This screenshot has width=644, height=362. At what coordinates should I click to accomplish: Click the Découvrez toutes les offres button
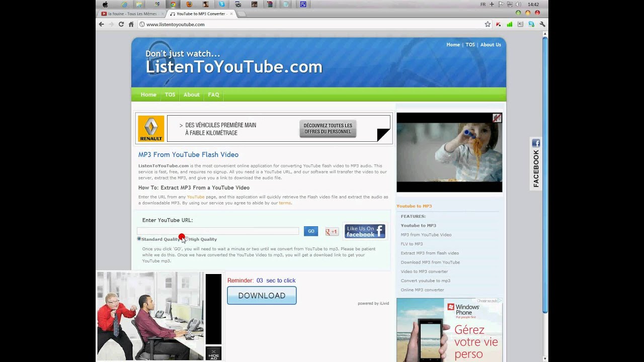[328, 129]
